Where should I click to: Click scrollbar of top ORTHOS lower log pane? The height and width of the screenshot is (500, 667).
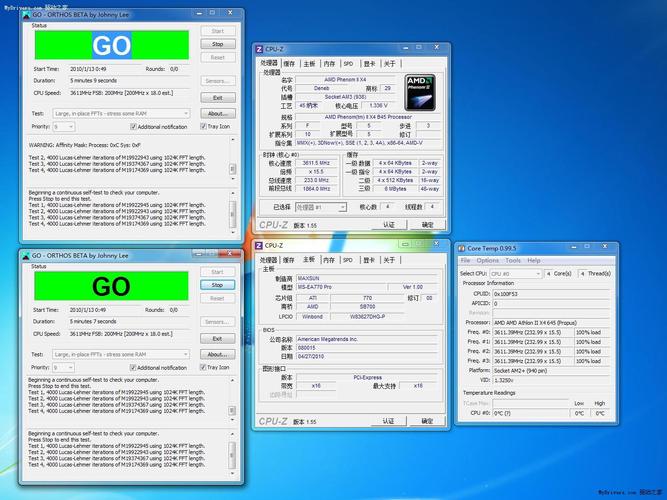click(233, 212)
